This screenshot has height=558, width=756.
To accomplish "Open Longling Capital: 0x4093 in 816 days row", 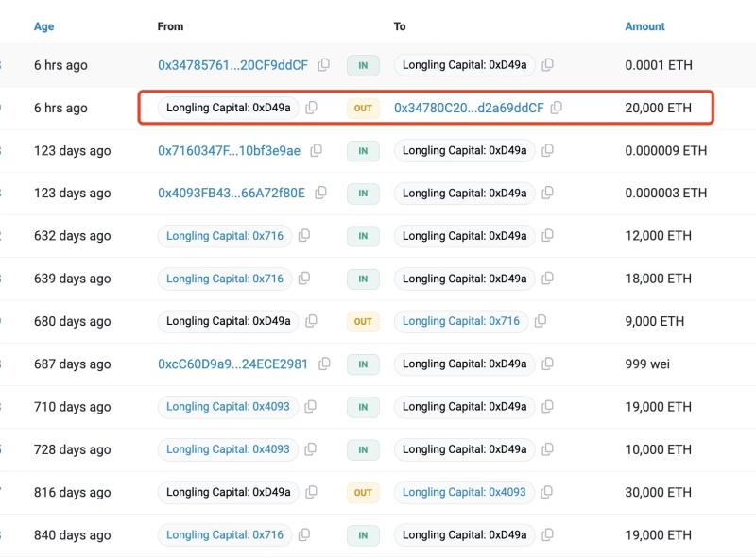I will click(x=464, y=492).
